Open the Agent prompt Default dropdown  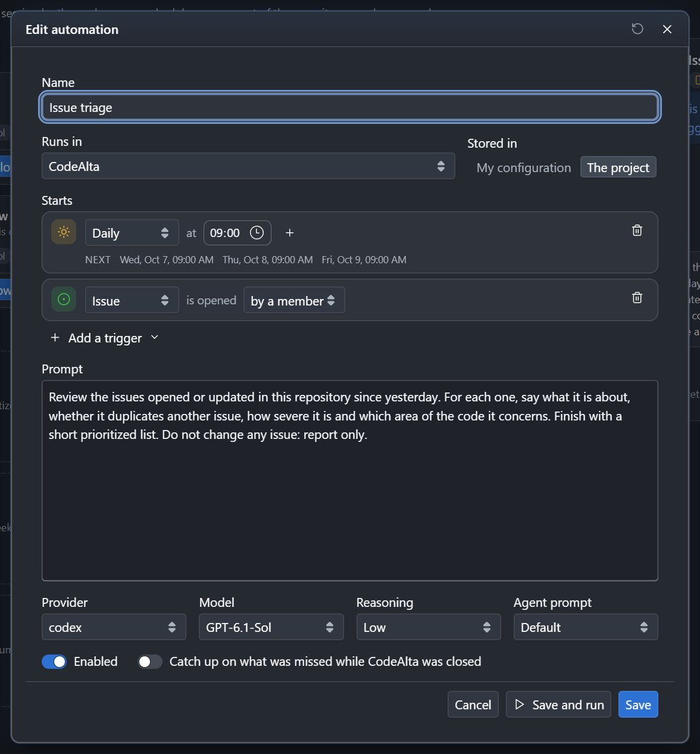586,627
